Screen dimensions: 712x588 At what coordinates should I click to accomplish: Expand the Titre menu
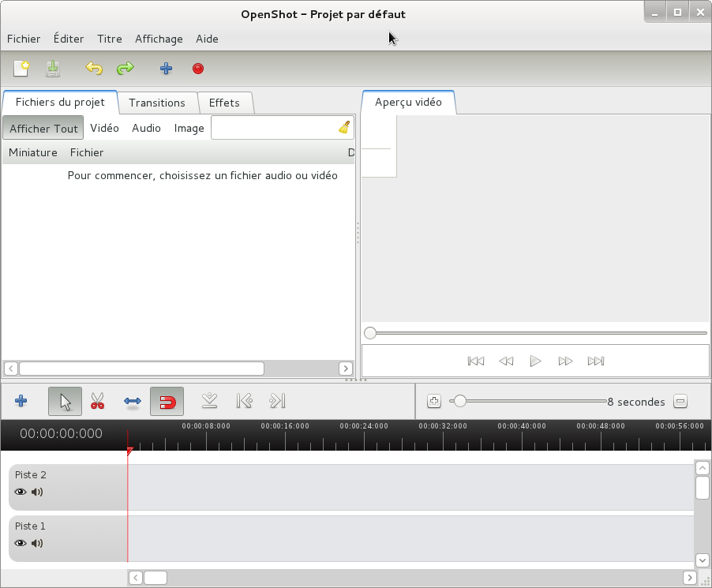tap(110, 39)
